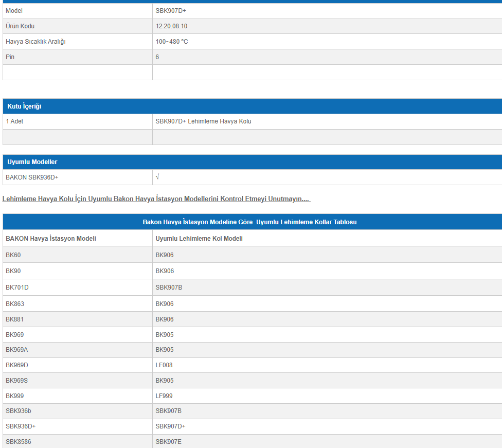The image size is (502, 448).
Task: Select the product code 12.20.08.10
Action: tap(171, 26)
